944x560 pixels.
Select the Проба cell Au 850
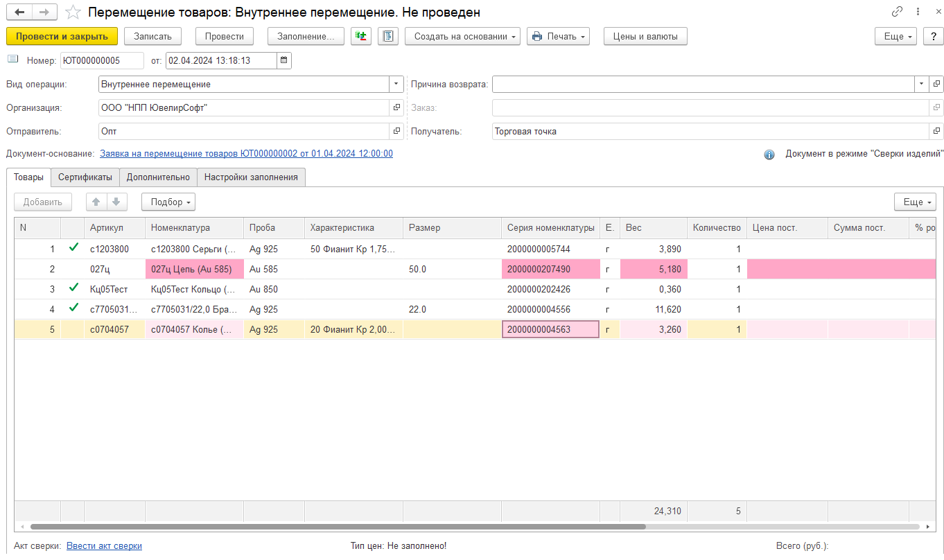coord(274,289)
